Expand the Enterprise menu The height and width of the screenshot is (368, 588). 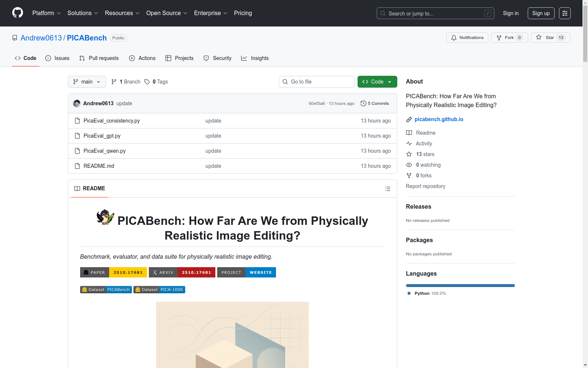tap(211, 13)
